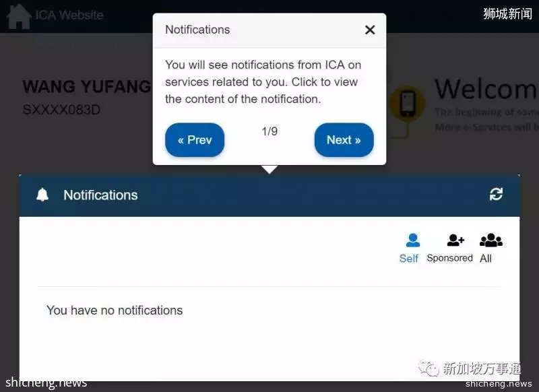Screen dimensions: 539x392
Task: Close the Notifications tooltip popup
Action: [x=370, y=30]
